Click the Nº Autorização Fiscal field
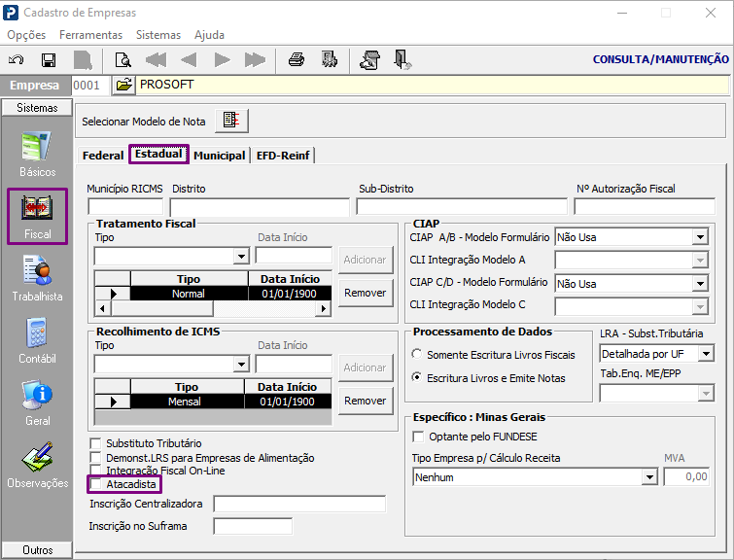The height and width of the screenshot is (560, 734). tap(645, 206)
